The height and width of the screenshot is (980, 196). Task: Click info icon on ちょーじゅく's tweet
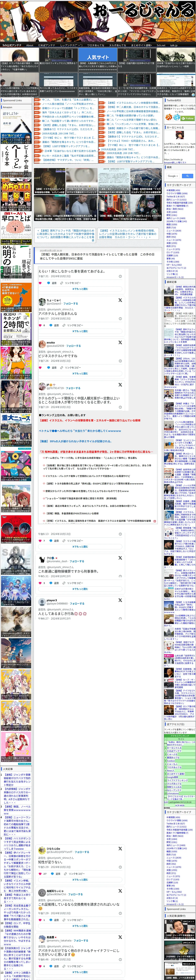(x=120, y=318)
